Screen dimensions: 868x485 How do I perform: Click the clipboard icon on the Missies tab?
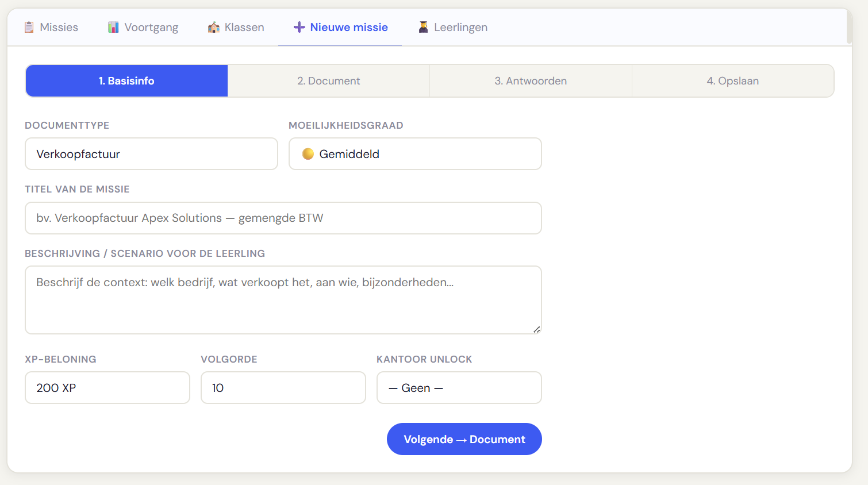point(29,26)
